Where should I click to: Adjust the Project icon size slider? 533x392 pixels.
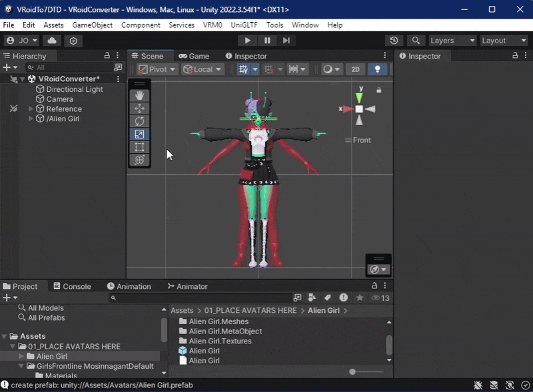click(352, 372)
